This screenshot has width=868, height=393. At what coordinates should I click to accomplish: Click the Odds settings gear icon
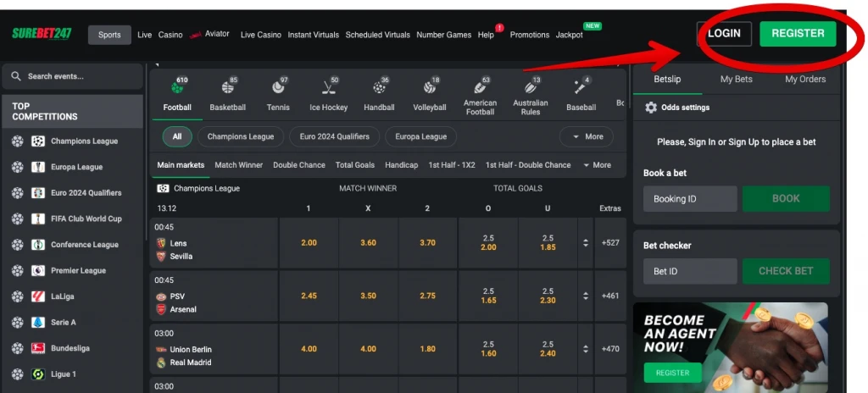pyautogui.click(x=651, y=108)
